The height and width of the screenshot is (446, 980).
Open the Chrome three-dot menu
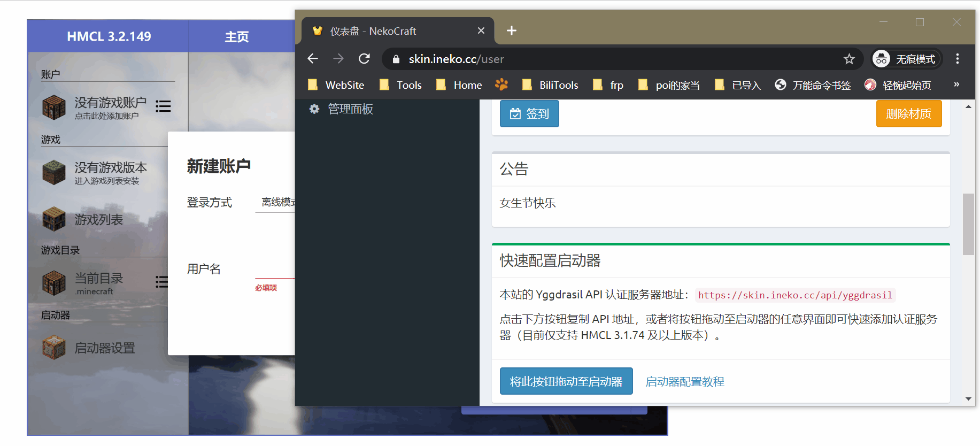pyautogui.click(x=957, y=59)
